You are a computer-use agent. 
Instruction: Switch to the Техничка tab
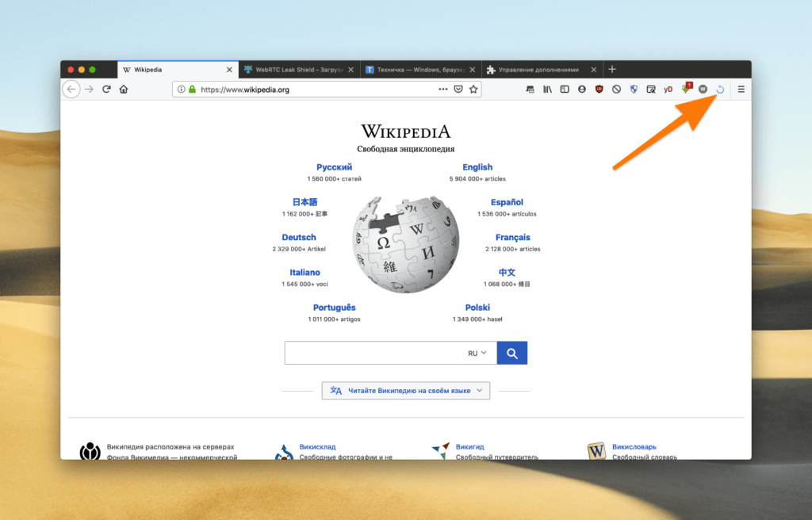[420, 70]
